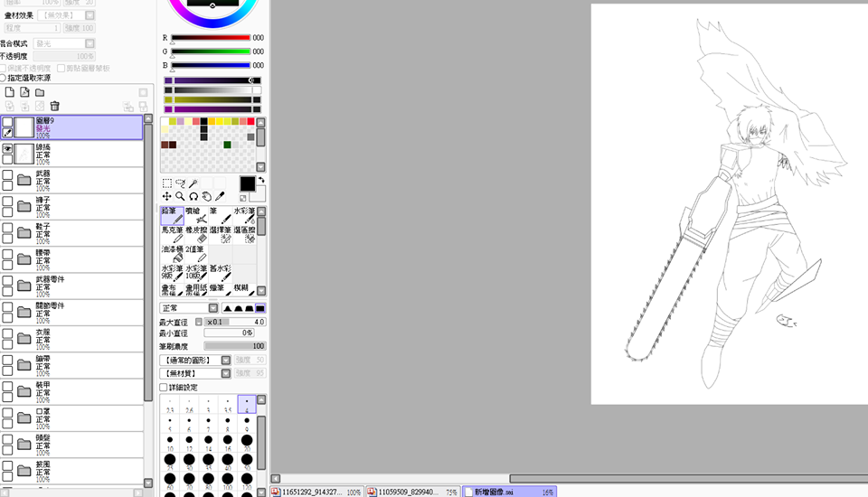
Task: Hide the 線搞 layer via eye icon
Action: pyautogui.click(x=7, y=148)
